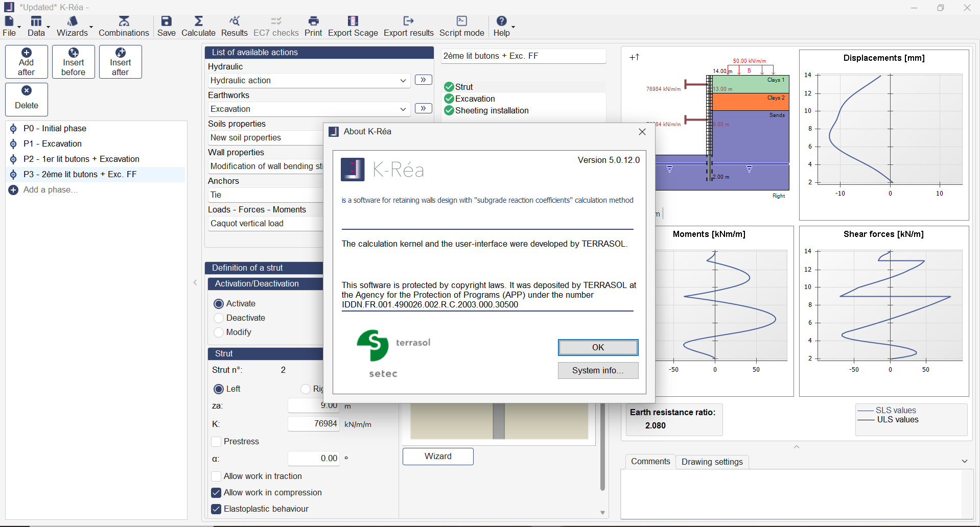Open the File menu icon
The image size is (980, 527).
coord(9,21)
